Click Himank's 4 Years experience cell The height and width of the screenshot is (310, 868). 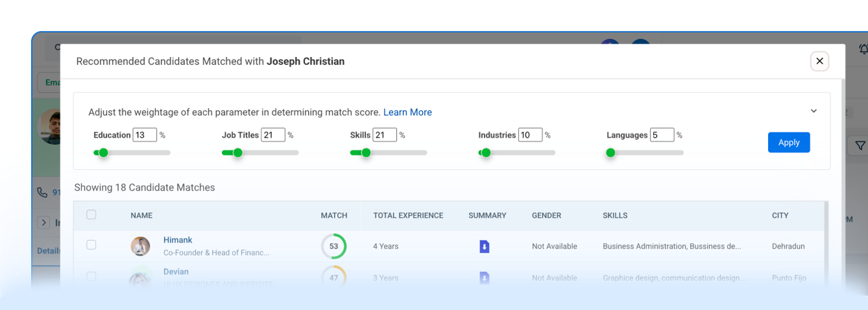click(x=385, y=246)
